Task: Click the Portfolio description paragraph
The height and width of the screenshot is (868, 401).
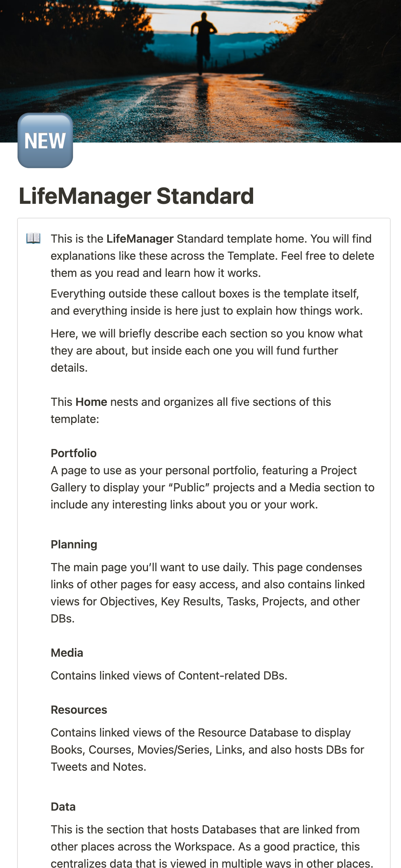Action: tap(212, 487)
